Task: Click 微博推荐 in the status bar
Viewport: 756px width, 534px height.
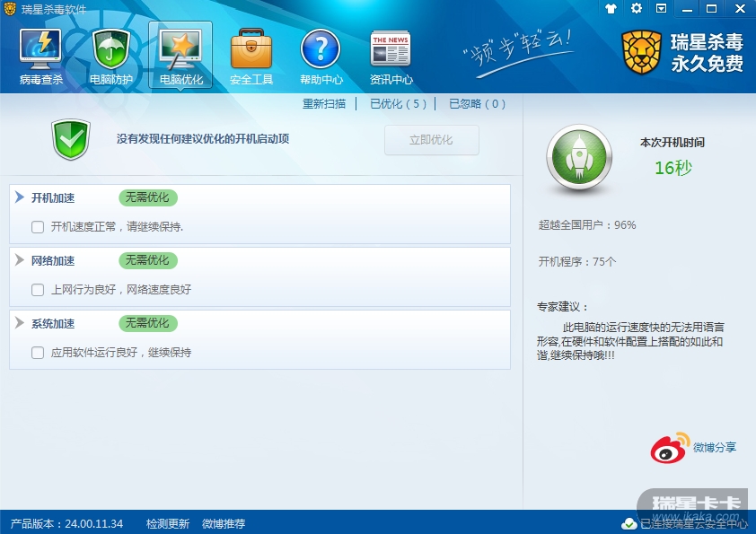Action: click(224, 524)
